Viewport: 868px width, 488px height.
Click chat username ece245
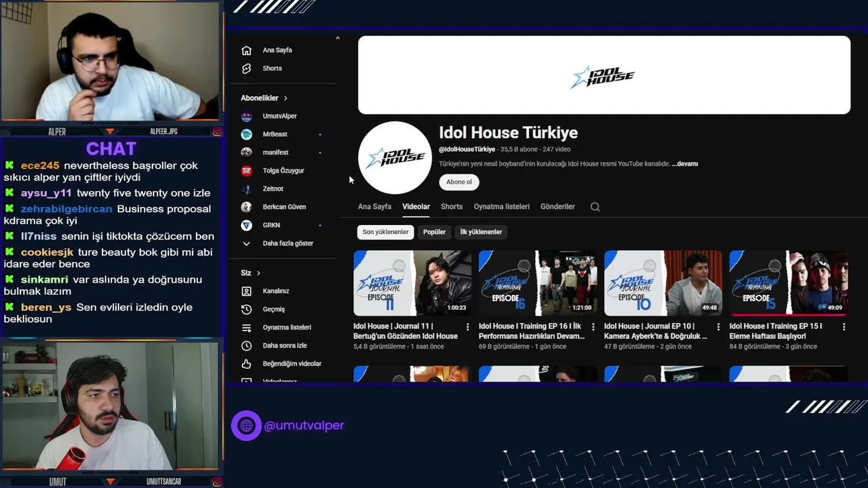(x=40, y=165)
